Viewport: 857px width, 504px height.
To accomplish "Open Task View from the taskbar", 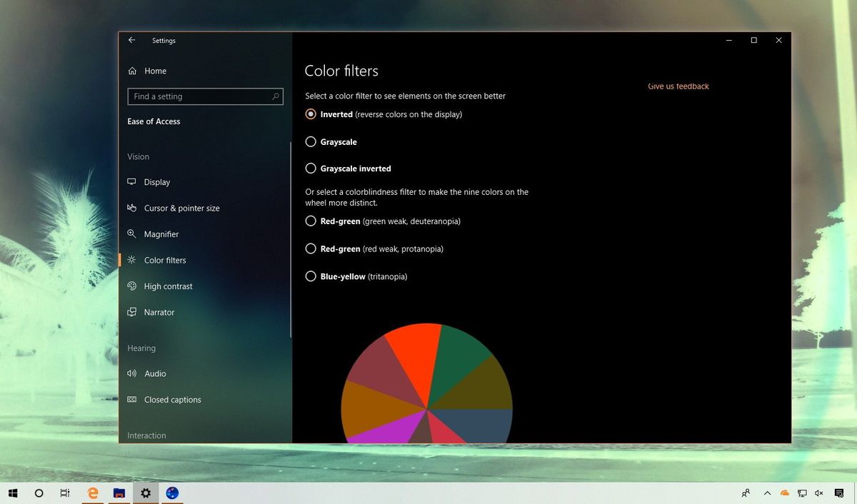I will click(64, 493).
